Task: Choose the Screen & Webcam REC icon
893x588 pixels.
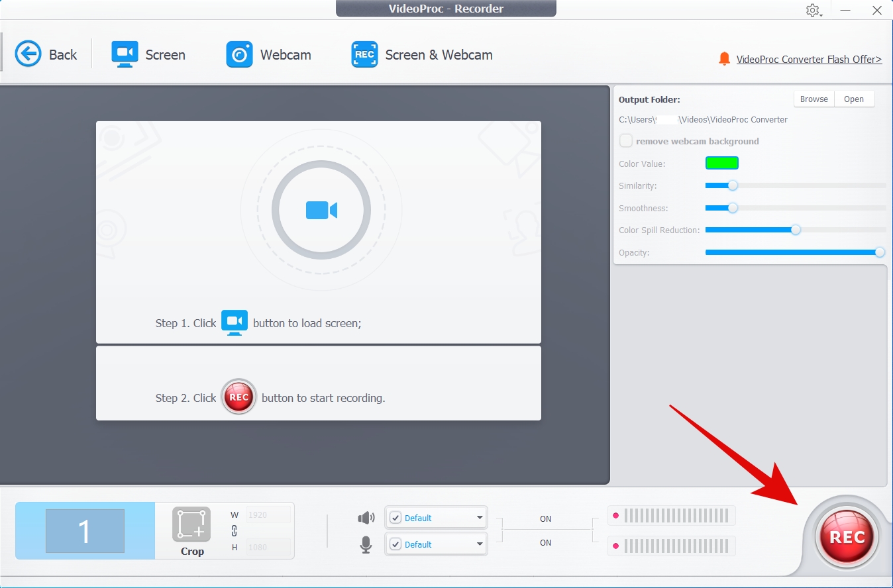Action: point(364,54)
